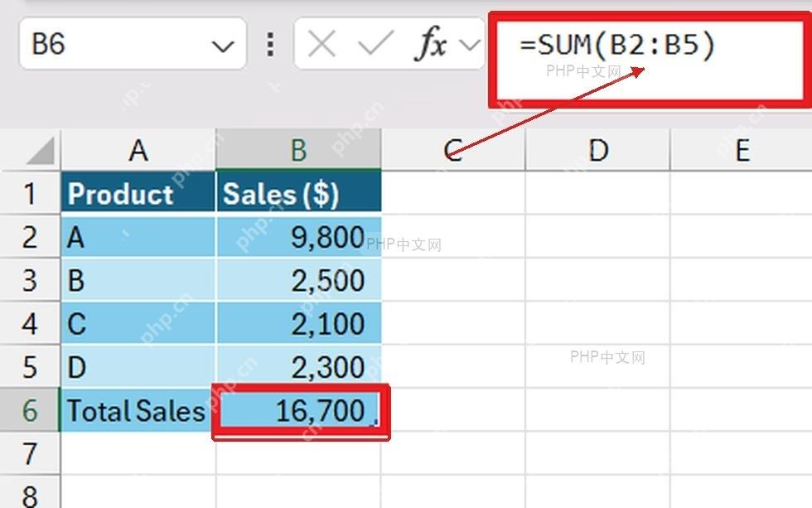
Task: Select column B header
Action: 298,150
